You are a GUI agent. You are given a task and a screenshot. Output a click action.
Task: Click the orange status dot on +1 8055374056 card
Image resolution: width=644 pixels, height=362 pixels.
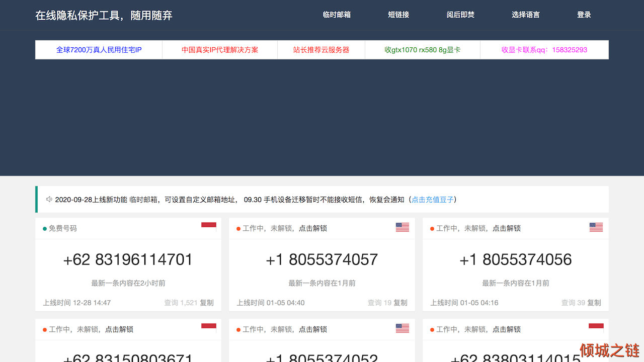pos(432,229)
